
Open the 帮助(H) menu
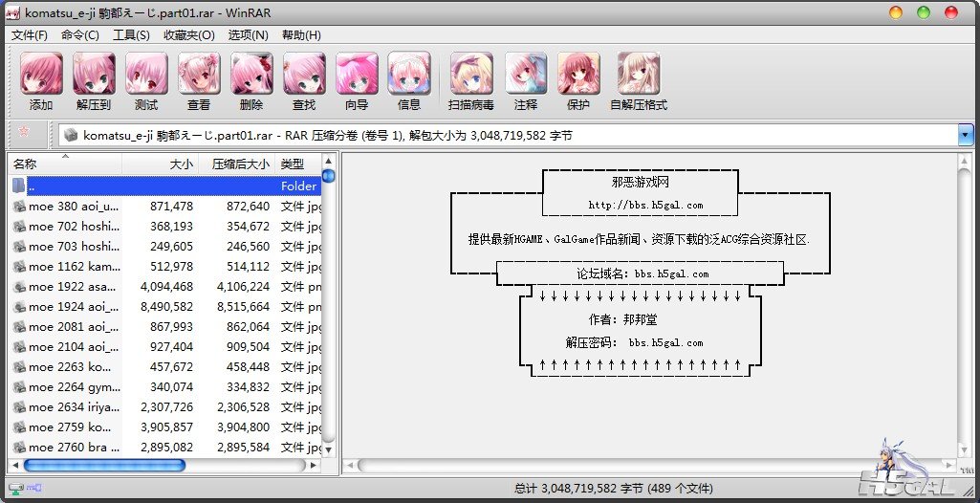[301, 35]
